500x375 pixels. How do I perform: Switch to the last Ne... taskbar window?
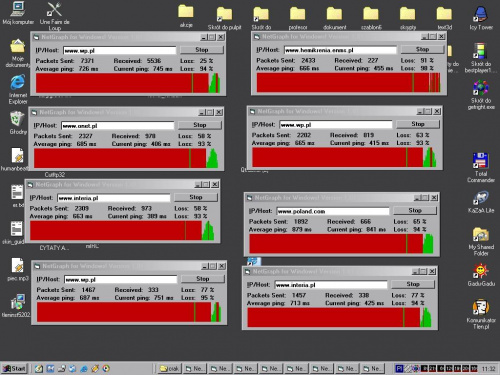click(x=373, y=368)
